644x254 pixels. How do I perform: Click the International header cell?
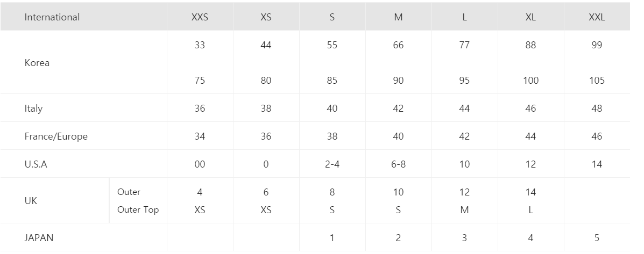coord(52,17)
